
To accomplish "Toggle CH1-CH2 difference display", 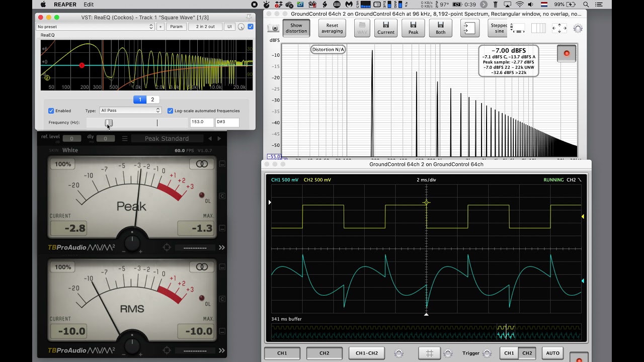I will point(367,353).
